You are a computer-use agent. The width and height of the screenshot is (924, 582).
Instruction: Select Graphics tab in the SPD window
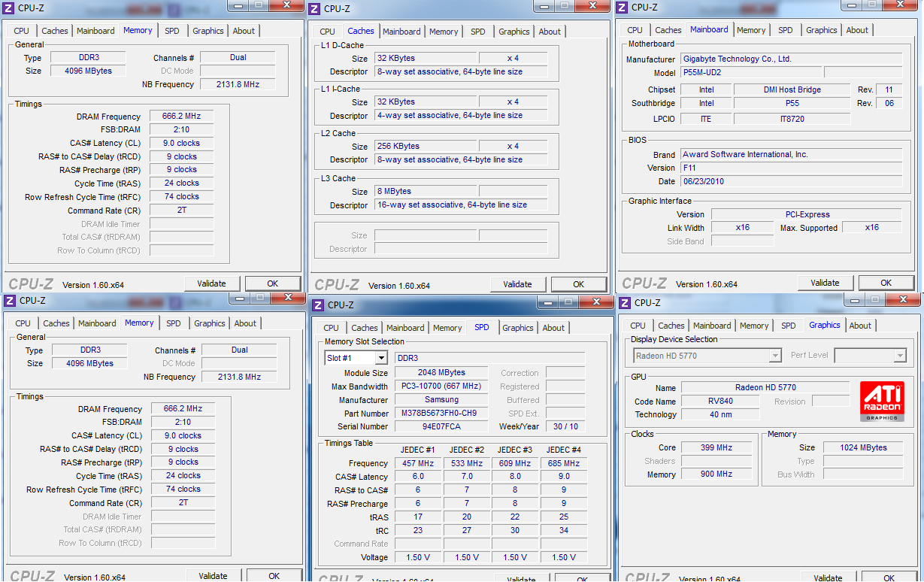pyautogui.click(x=518, y=328)
